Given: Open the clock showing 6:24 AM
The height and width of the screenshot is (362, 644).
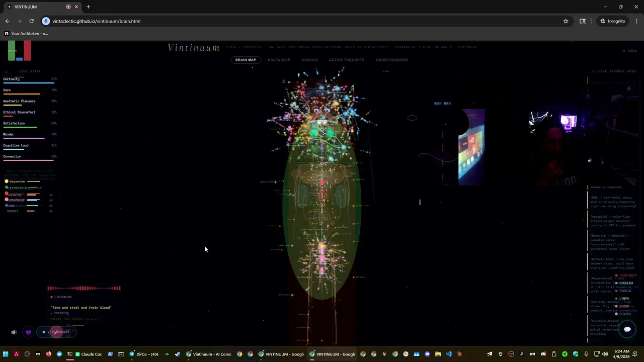Looking at the screenshot, I should tap(621, 354).
